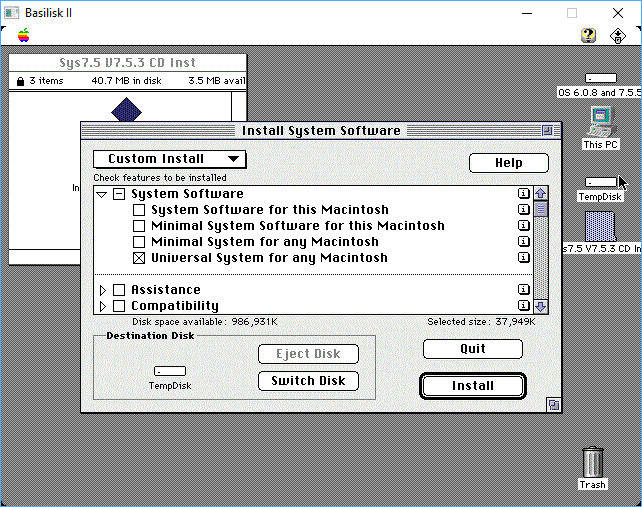The width and height of the screenshot is (642, 507).
Task: Click the blue diamond installer icon in the CD window
Action: (127, 109)
